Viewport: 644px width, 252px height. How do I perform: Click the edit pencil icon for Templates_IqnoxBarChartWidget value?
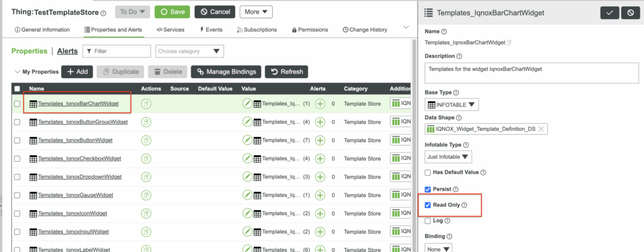[247, 103]
